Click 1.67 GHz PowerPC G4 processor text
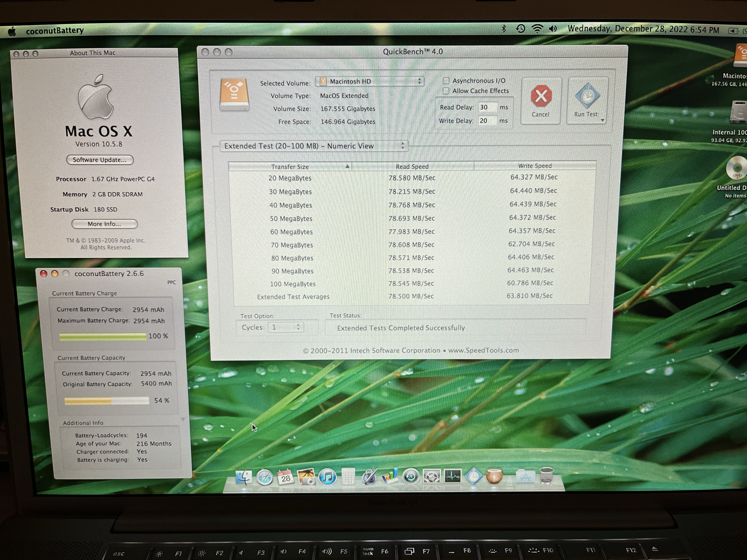The image size is (747, 560). [123, 179]
